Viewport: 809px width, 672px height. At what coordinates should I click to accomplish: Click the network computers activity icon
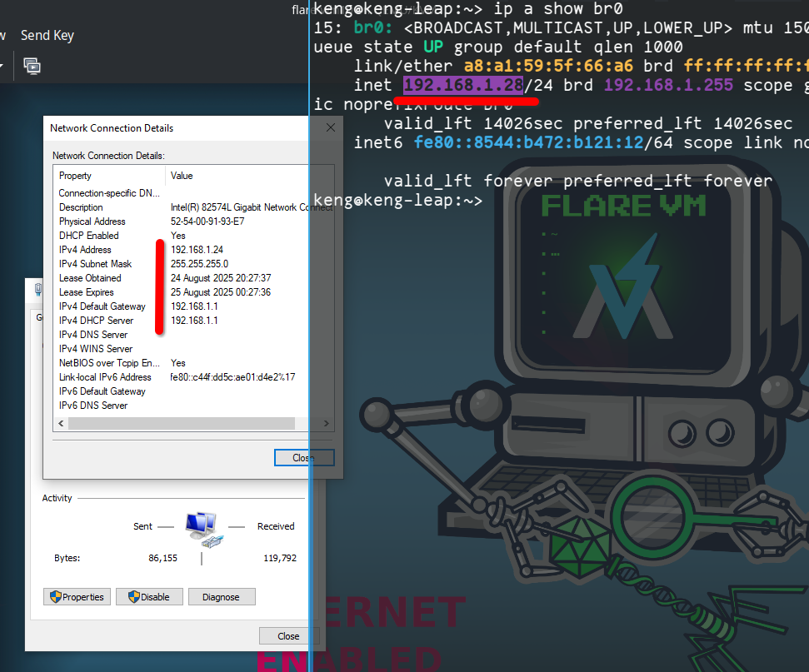click(x=202, y=527)
